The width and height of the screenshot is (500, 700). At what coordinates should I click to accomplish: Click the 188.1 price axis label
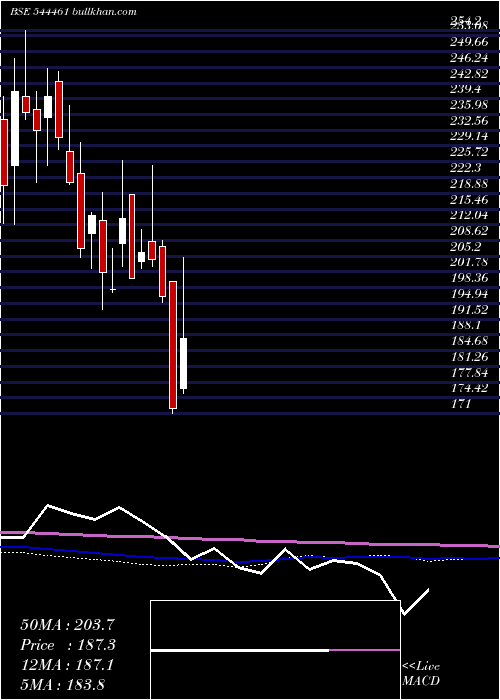tap(466, 325)
